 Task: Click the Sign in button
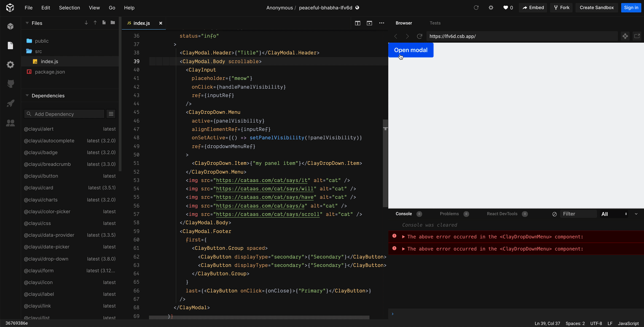point(631,8)
